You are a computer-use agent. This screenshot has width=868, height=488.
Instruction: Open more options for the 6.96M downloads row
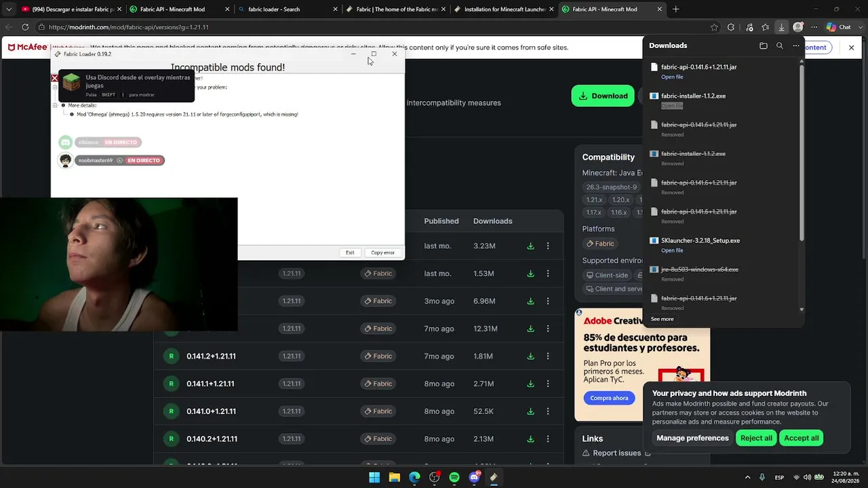point(548,301)
